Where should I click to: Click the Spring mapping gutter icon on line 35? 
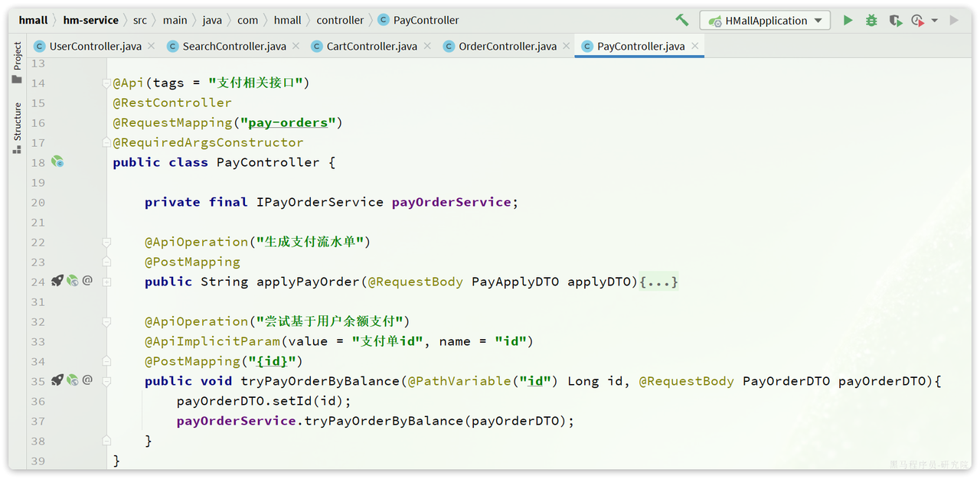pyautogui.click(x=73, y=380)
